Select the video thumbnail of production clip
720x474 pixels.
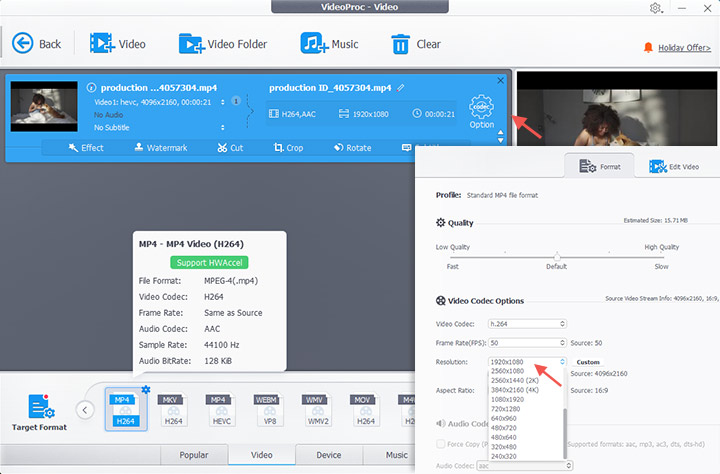point(44,107)
